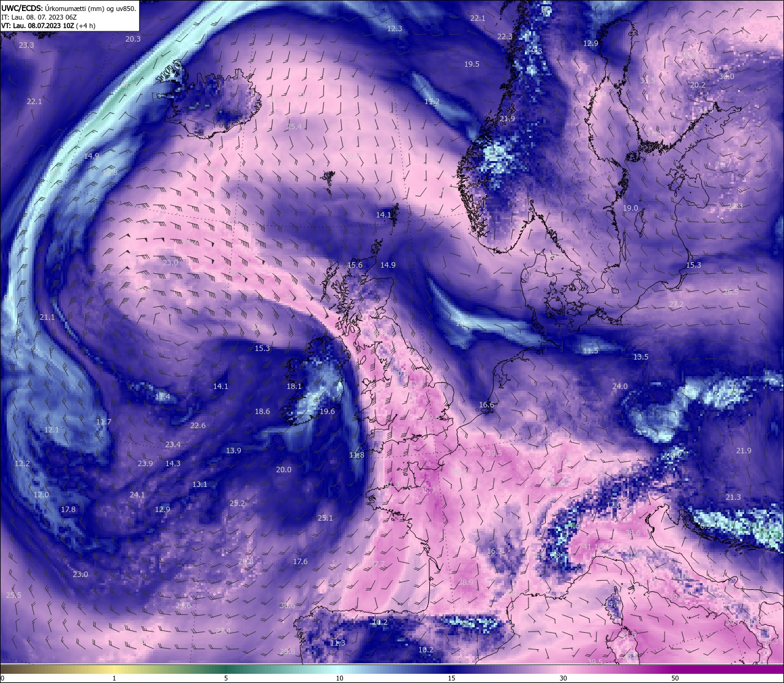Click the map value 16.6

point(486,405)
